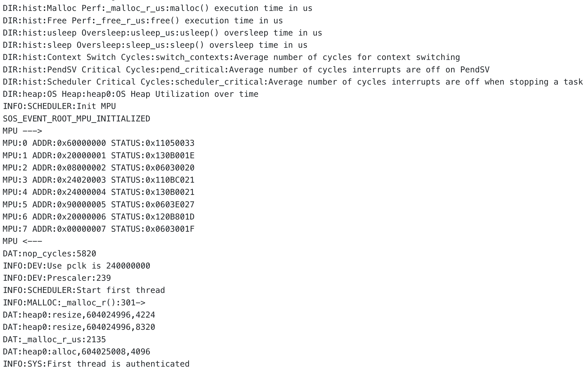Click the Free Perf execution time line
The height and width of the screenshot is (370, 588).
143,21
